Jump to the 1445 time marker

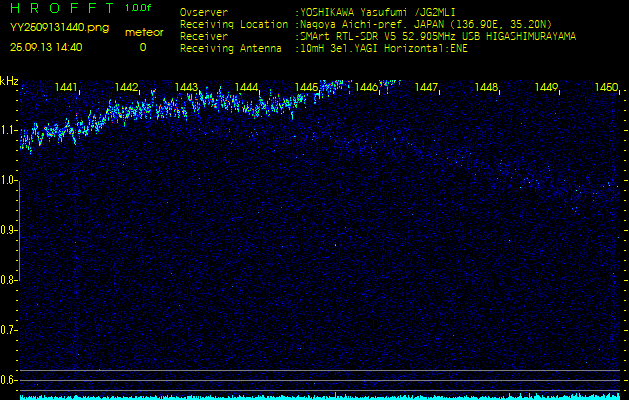306,88
